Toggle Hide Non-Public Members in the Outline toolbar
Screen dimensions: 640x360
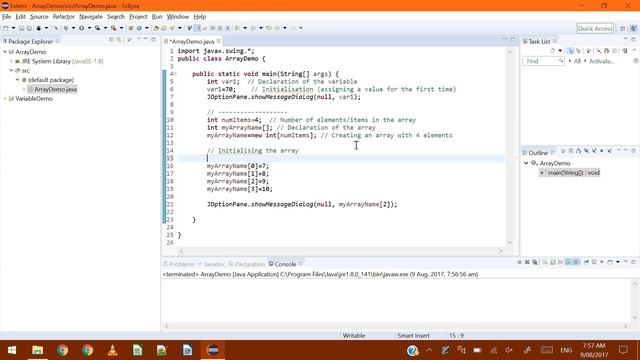coord(602,151)
